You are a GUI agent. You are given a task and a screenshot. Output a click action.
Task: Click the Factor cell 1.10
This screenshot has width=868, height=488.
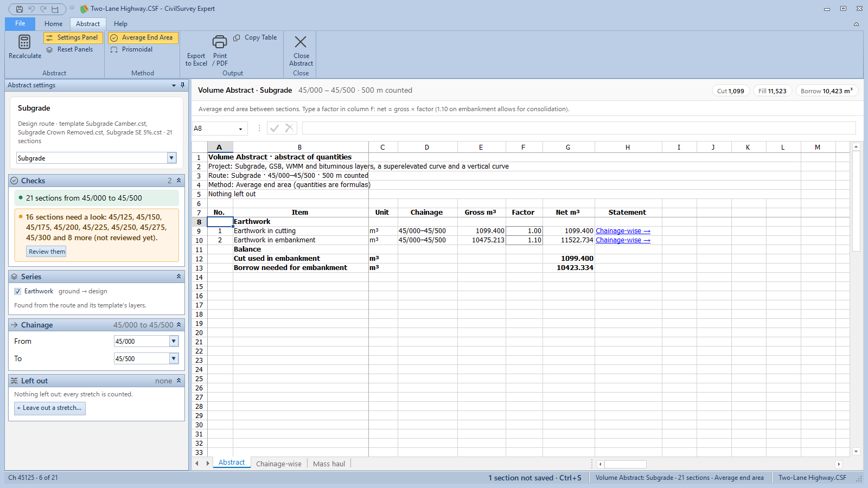point(524,240)
